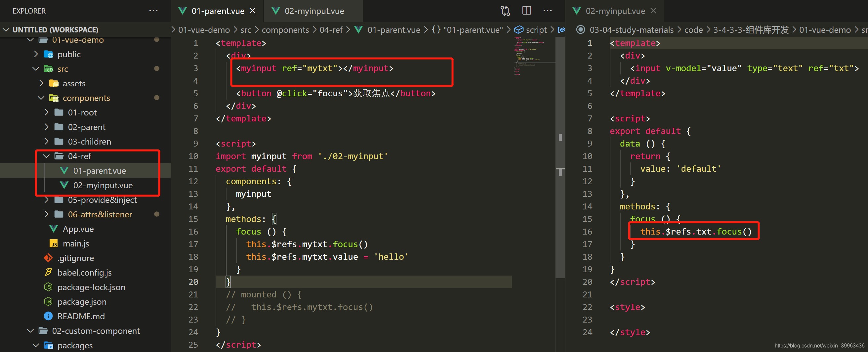Collapse the 02-custom-component folder
This screenshot has height=352, width=868.
click(30, 331)
